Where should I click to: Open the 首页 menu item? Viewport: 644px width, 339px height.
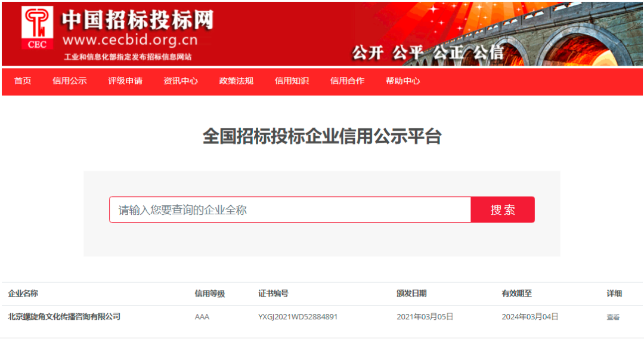pos(23,81)
